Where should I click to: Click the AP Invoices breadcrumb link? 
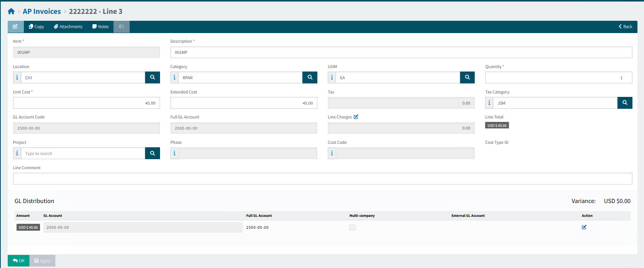tap(42, 12)
